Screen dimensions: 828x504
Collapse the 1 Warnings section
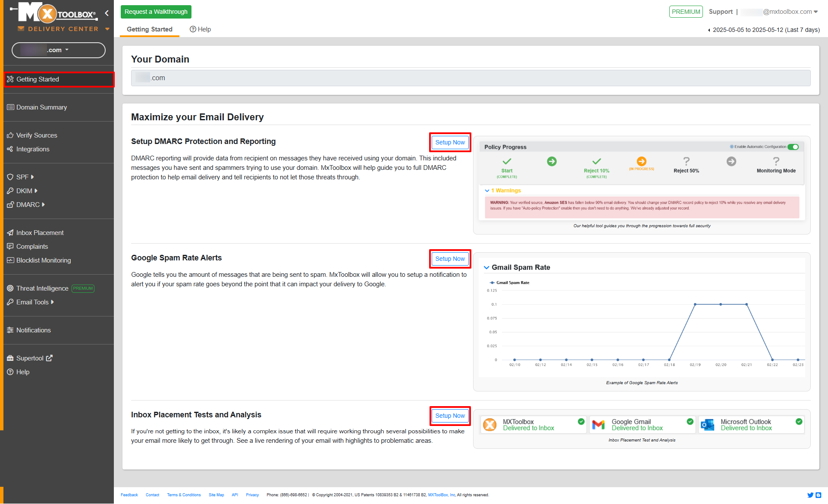click(487, 191)
